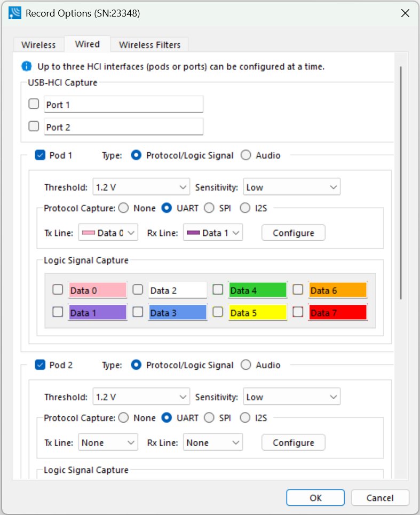The height and width of the screenshot is (515, 420).
Task: Click Pod 2 Configure button
Action: click(x=293, y=442)
